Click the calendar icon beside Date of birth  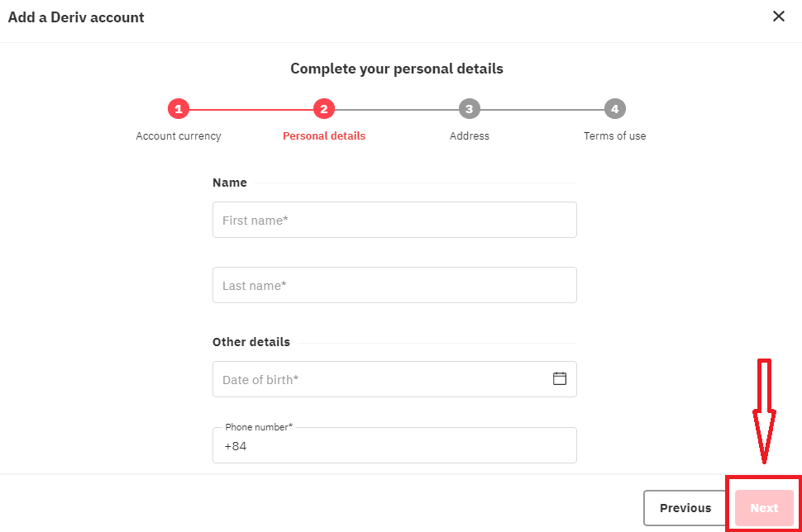[560, 378]
